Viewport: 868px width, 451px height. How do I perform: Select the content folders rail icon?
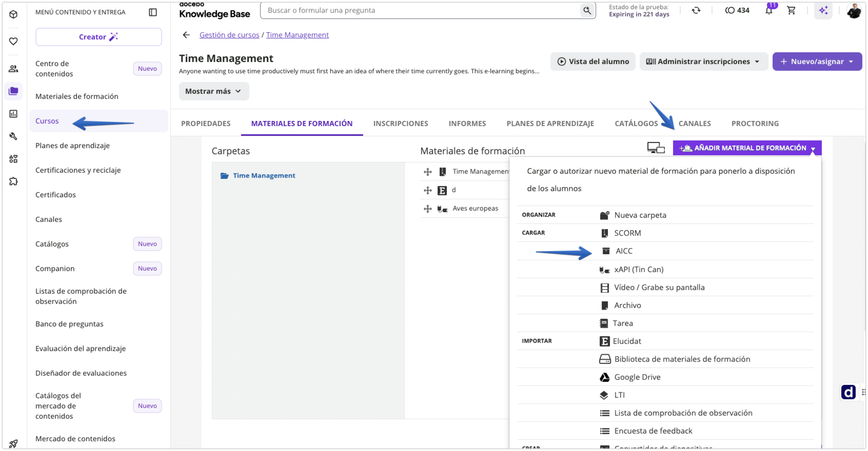13,91
